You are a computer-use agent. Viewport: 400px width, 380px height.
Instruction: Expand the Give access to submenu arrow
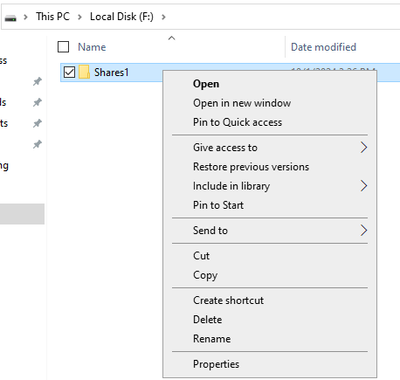(364, 147)
